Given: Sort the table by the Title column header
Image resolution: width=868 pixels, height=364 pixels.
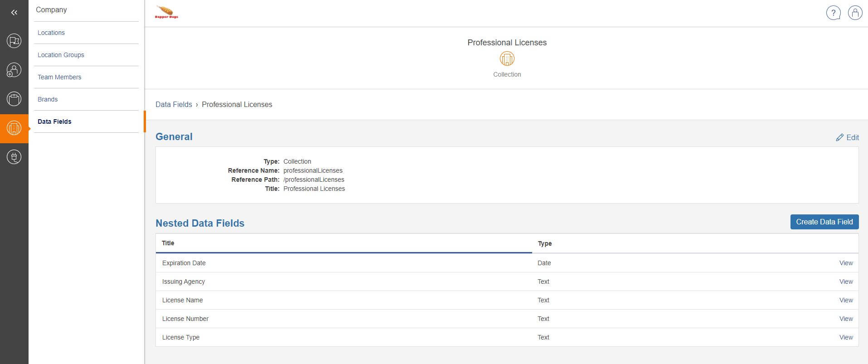Looking at the screenshot, I should coord(168,243).
